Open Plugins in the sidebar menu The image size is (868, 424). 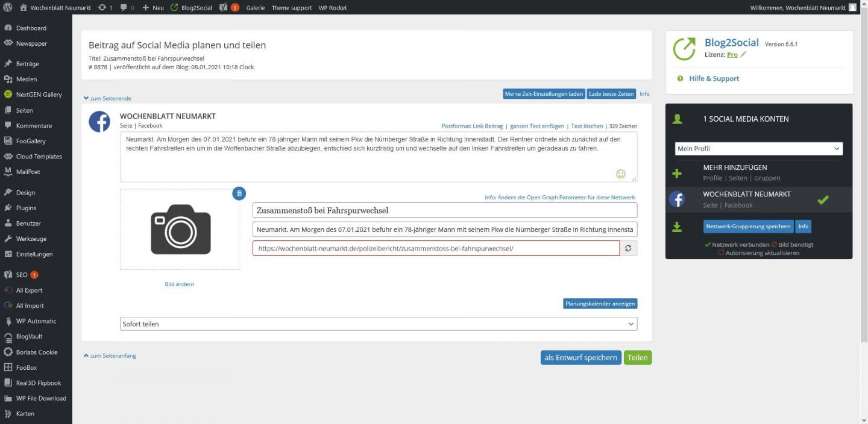[26, 208]
